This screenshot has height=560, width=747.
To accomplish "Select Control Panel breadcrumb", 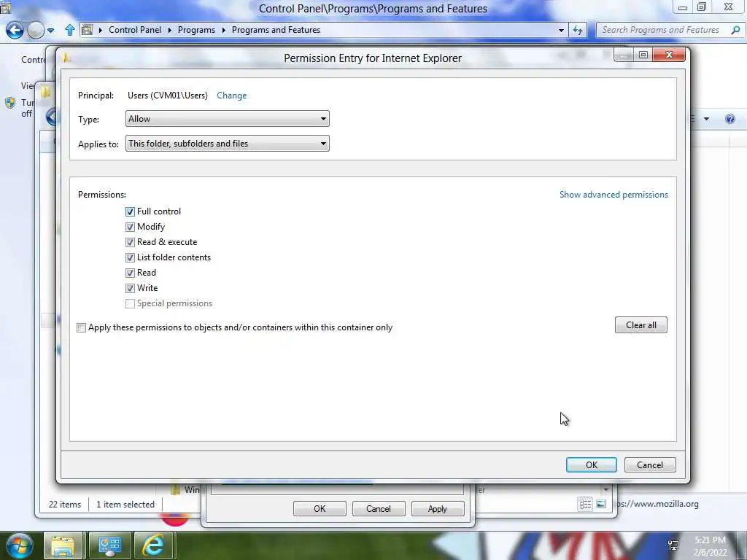I will (135, 30).
